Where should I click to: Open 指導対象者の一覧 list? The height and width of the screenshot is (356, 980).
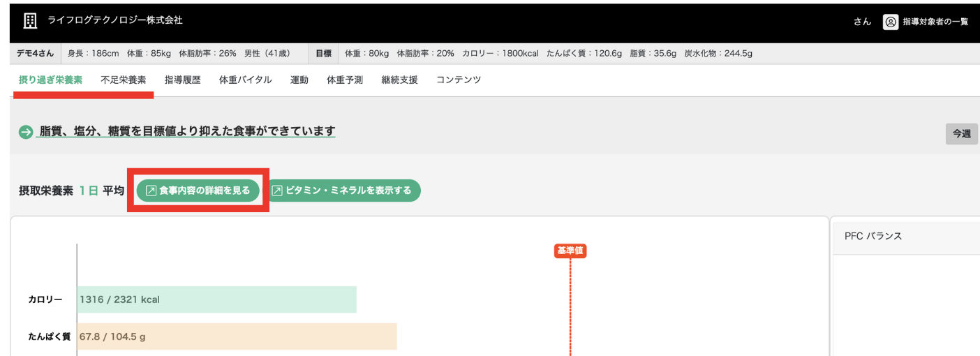coord(935,22)
